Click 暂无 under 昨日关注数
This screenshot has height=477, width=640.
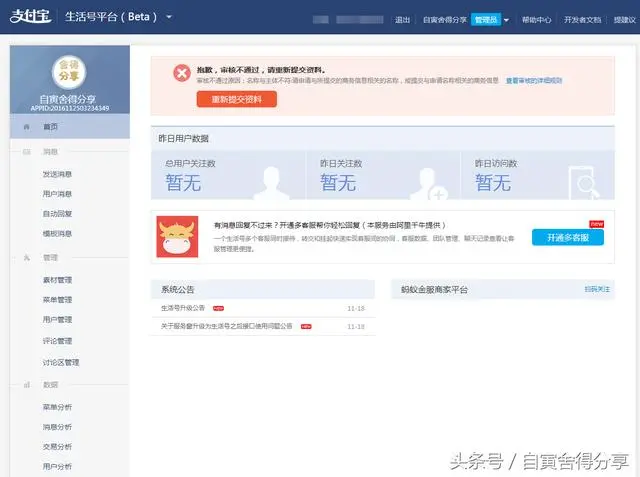pyautogui.click(x=338, y=182)
